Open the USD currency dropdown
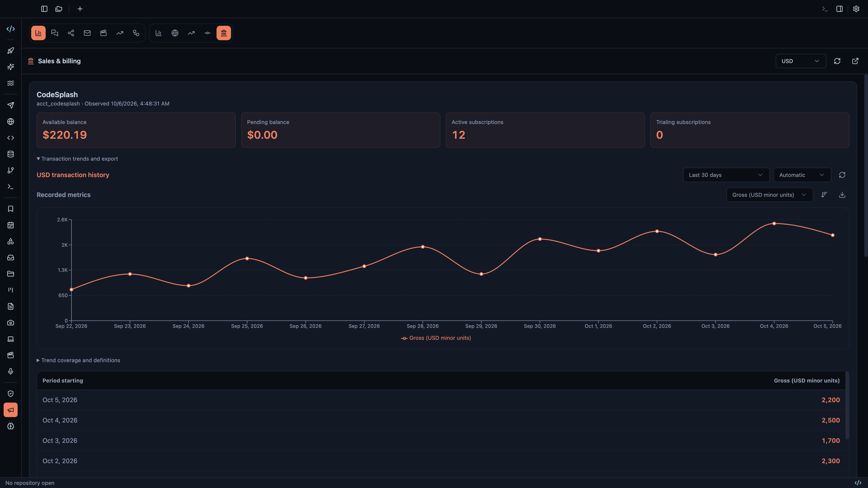Screen dimensions: 868x488 (x=801, y=61)
